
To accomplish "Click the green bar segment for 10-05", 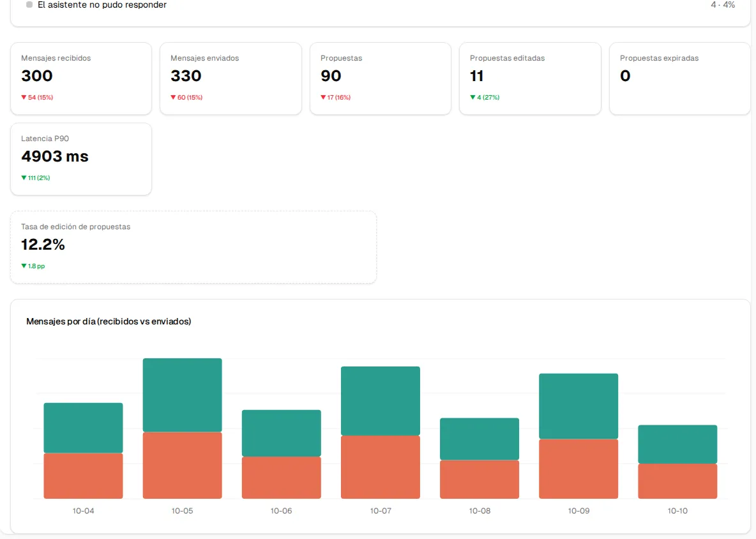I will pyautogui.click(x=182, y=395).
